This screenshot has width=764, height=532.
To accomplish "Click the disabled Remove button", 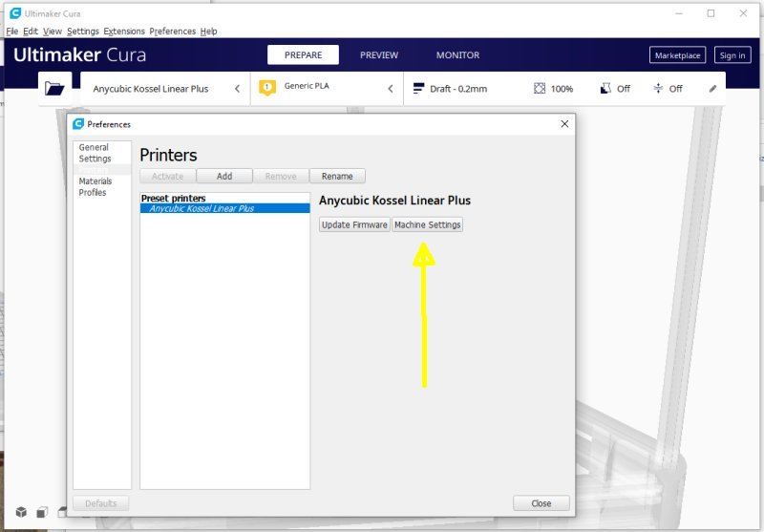I will pos(281,176).
